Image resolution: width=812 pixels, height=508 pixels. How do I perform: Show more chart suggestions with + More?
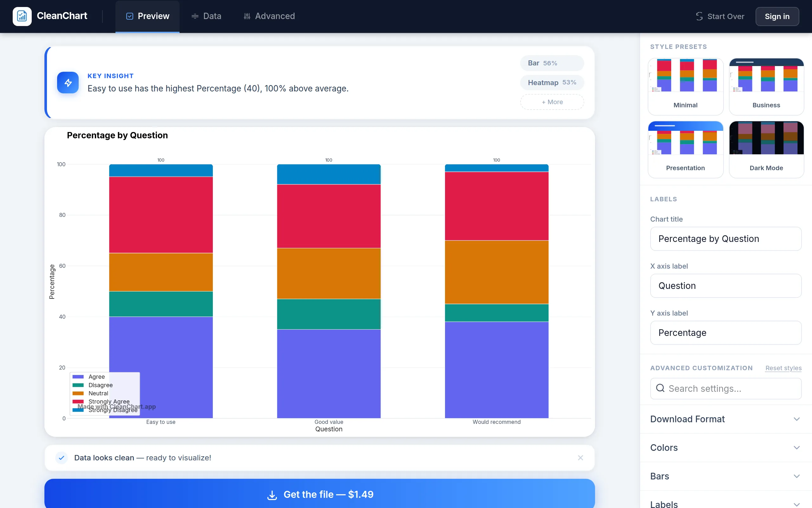[x=552, y=102]
